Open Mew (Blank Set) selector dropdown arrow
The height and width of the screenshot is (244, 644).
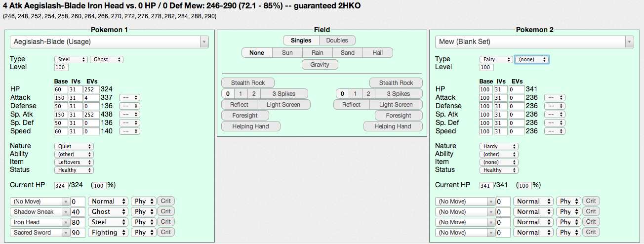(x=629, y=42)
